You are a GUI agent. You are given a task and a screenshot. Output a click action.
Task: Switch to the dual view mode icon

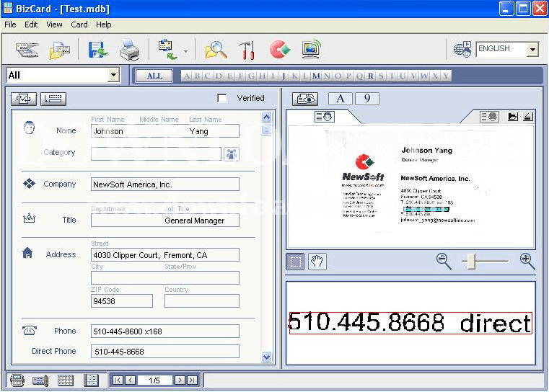[91, 380]
